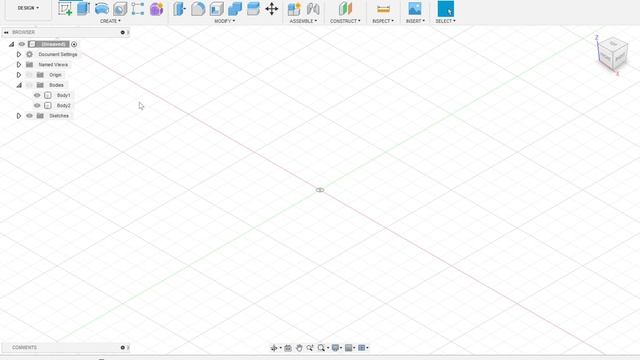Click the Display Settings monitor icon

[336, 348]
